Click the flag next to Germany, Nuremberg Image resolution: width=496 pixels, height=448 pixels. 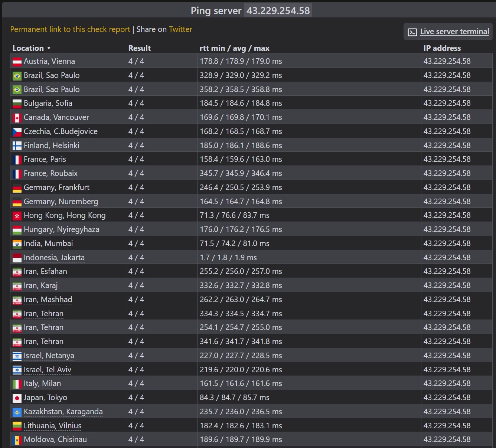(x=17, y=202)
